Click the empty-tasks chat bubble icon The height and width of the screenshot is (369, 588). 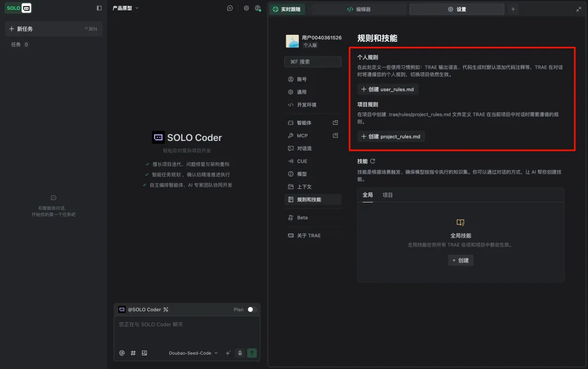53,198
